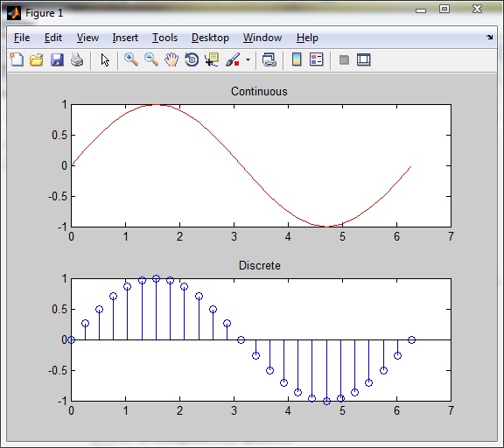Insert a legend using the toolbar icon
This screenshot has width=504, height=448.
coord(316,59)
